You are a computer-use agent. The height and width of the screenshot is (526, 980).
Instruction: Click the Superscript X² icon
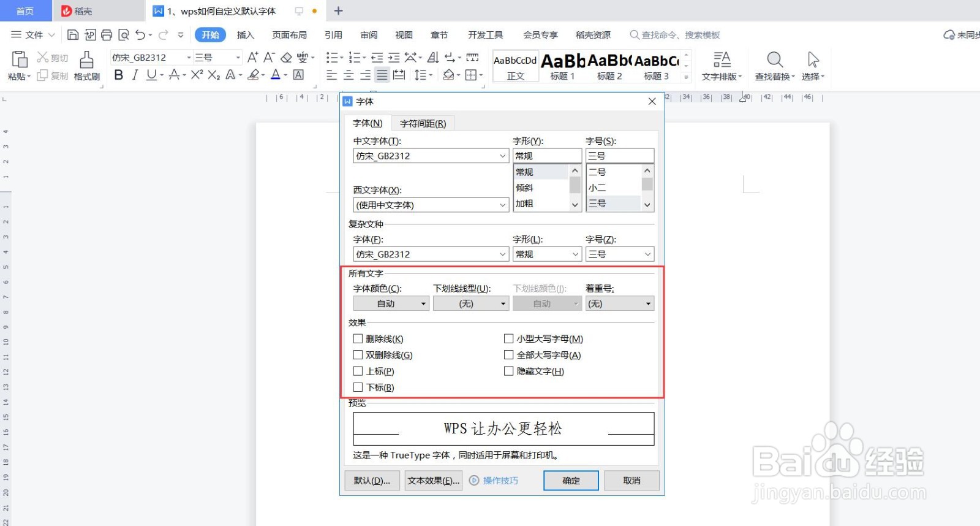(x=197, y=75)
